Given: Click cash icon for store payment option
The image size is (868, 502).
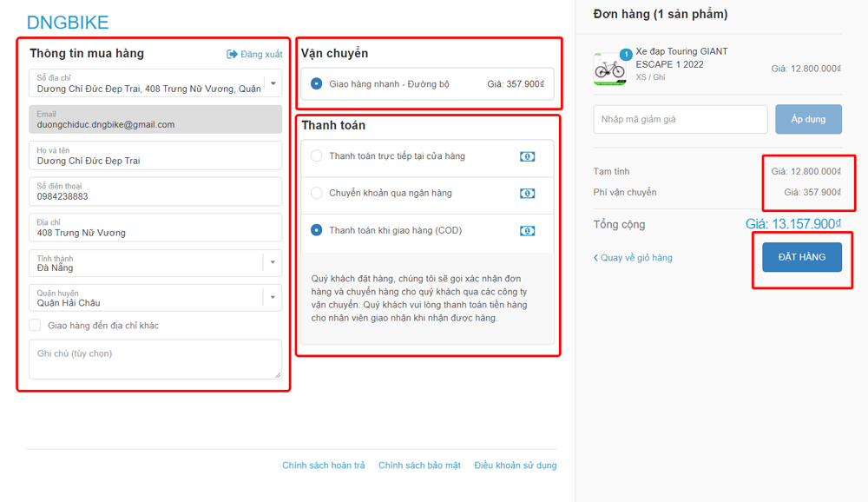Looking at the screenshot, I should click(x=527, y=156).
